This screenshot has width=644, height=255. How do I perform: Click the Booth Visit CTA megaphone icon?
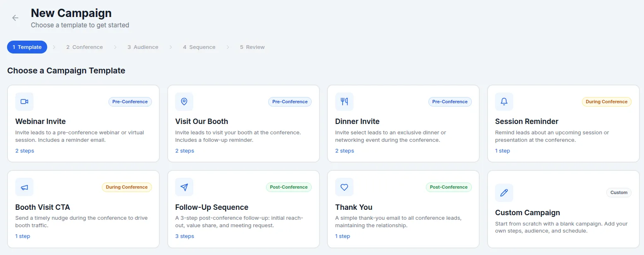coord(24,187)
